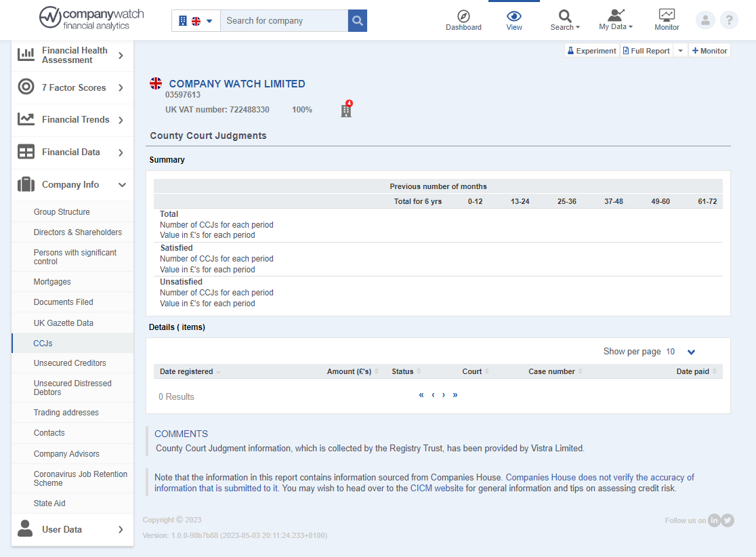Select the View eye tab
This screenshot has width=756, height=557.
514,20
